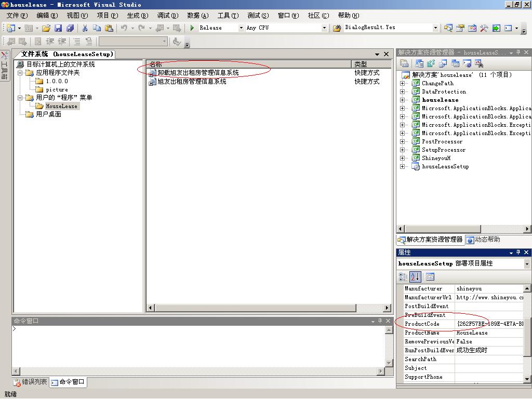Image resolution: width=532 pixels, height=399 pixels.
Task: Pin the Solution Explorer panel with auto-hide
Action: (518, 52)
